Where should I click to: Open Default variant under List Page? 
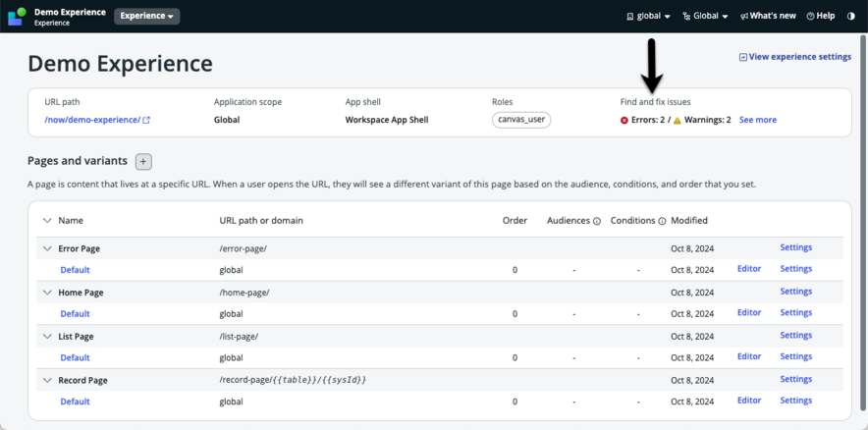[75, 357]
